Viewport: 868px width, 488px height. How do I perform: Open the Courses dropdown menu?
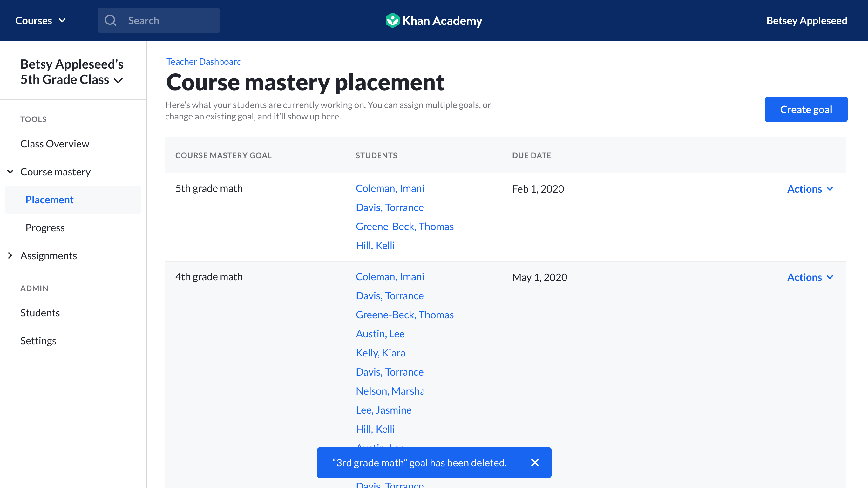pos(40,21)
